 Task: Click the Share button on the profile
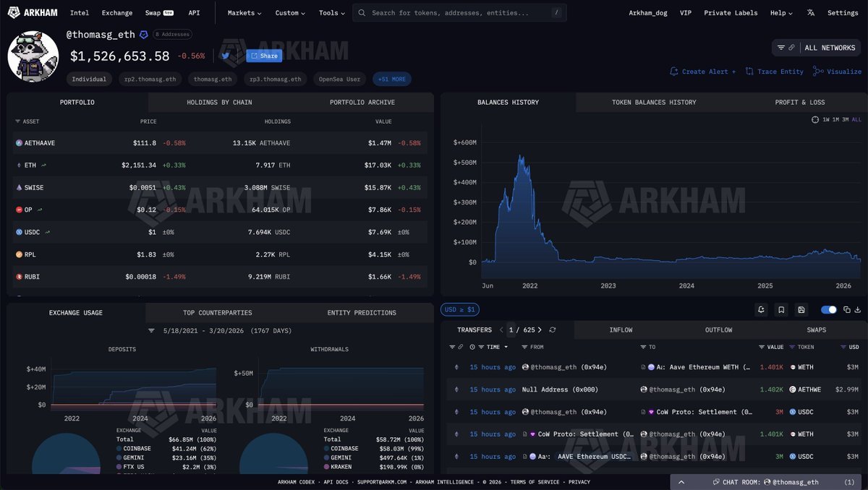[x=263, y=55]
